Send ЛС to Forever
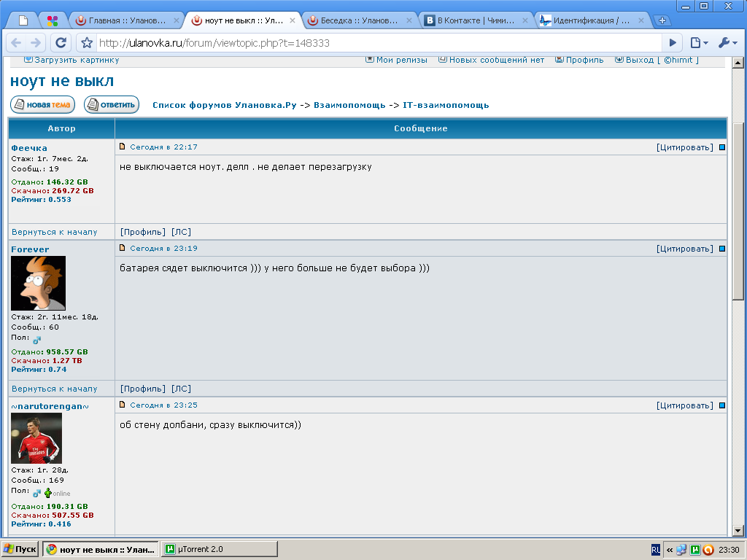This screenshot has height=560, width=747. point(181,389)
